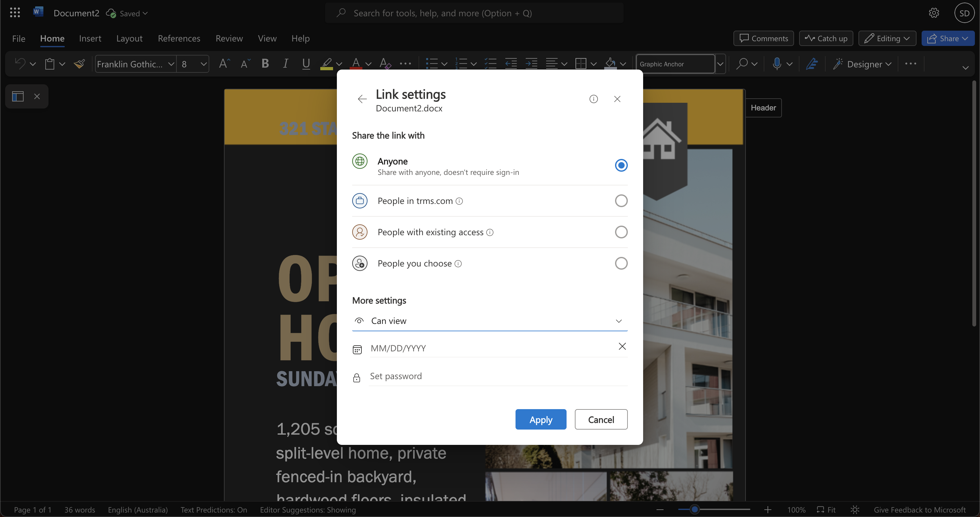
Task: Select the Anyone radio button
Action: [621, 165]
